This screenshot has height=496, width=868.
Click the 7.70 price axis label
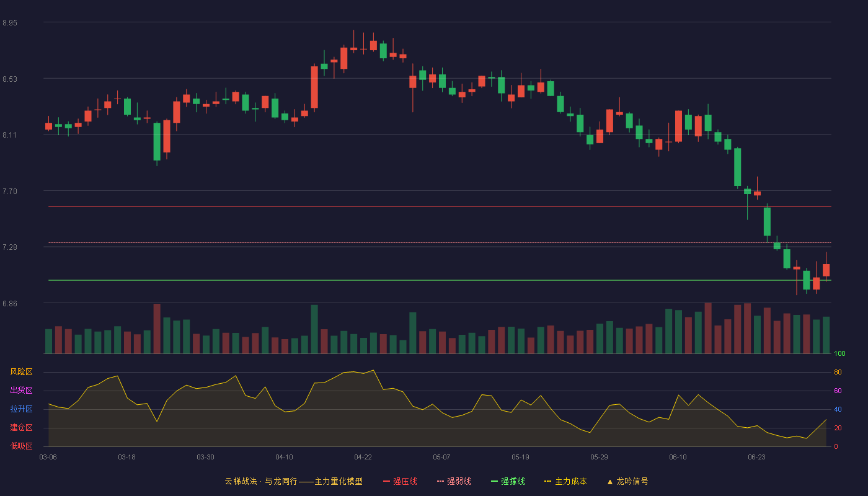pos(10,192)
